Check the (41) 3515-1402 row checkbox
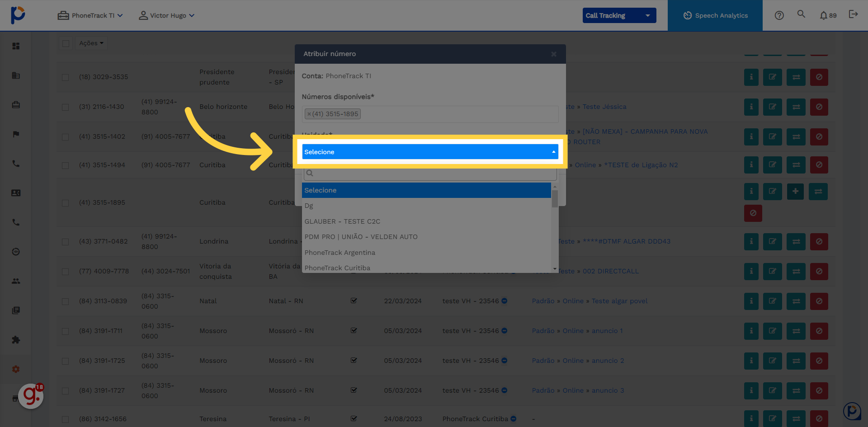The height and width of the screenshot is (427, 868). point(66,137)
